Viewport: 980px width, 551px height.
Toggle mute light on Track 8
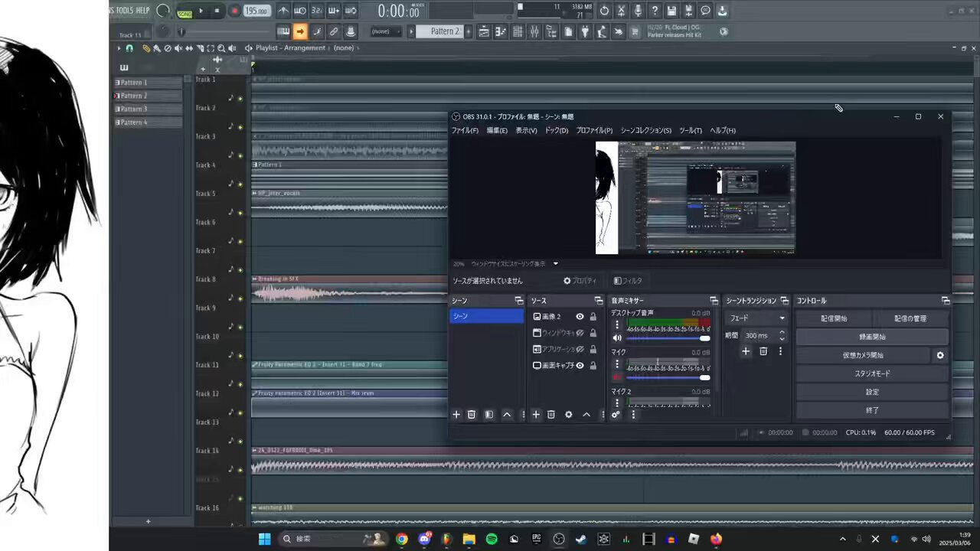240,298
